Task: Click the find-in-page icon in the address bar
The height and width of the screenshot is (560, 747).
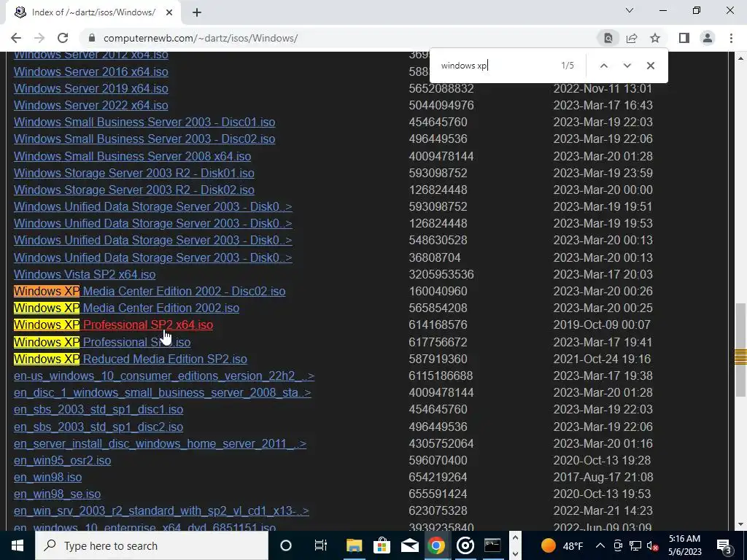Action: (608, 38)
